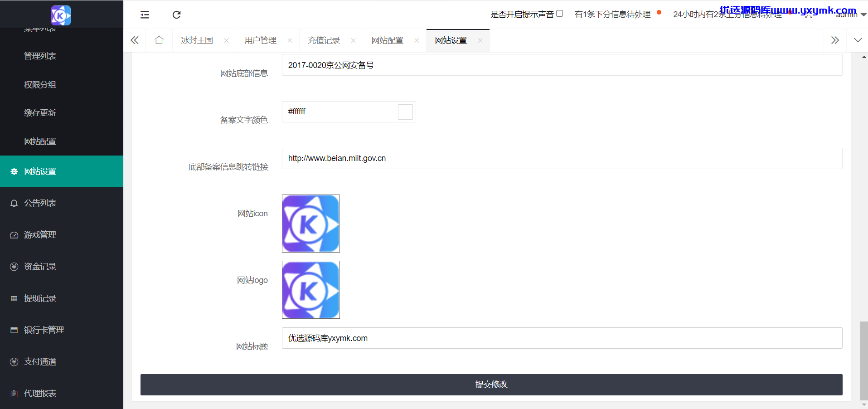
Task: Click the 网站icon image thumbnail
Action: click(x=311, y=224)
